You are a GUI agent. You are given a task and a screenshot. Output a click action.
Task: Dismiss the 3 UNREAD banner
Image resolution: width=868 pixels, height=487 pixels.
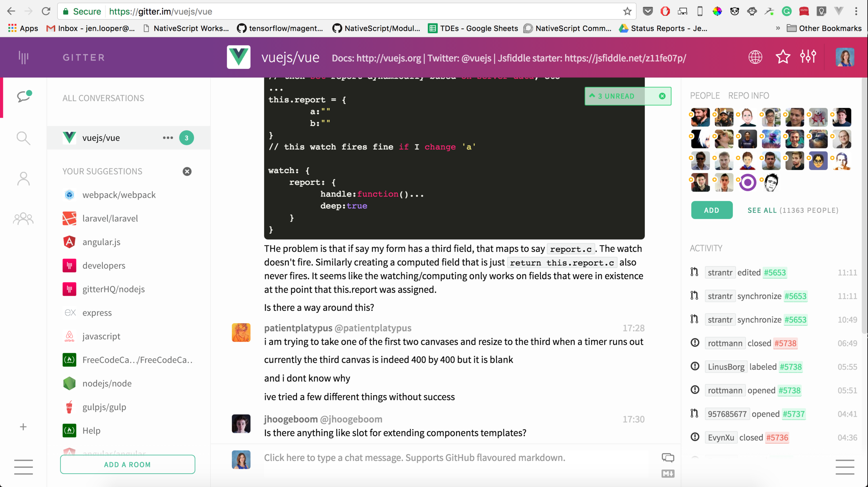(662, 96)
